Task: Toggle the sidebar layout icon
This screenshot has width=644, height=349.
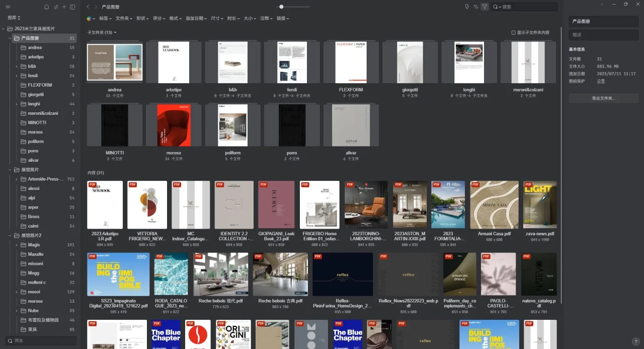Action: point(72,7)
